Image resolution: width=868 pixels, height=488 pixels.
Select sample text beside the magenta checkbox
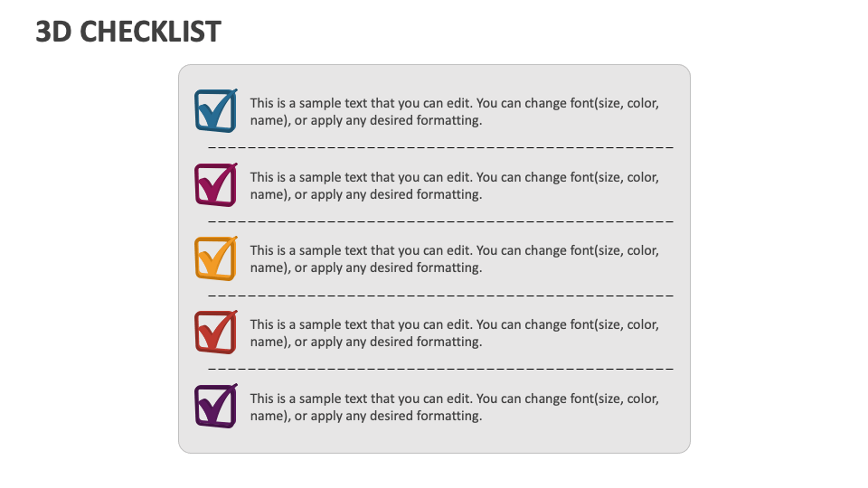tap(455, 185)
